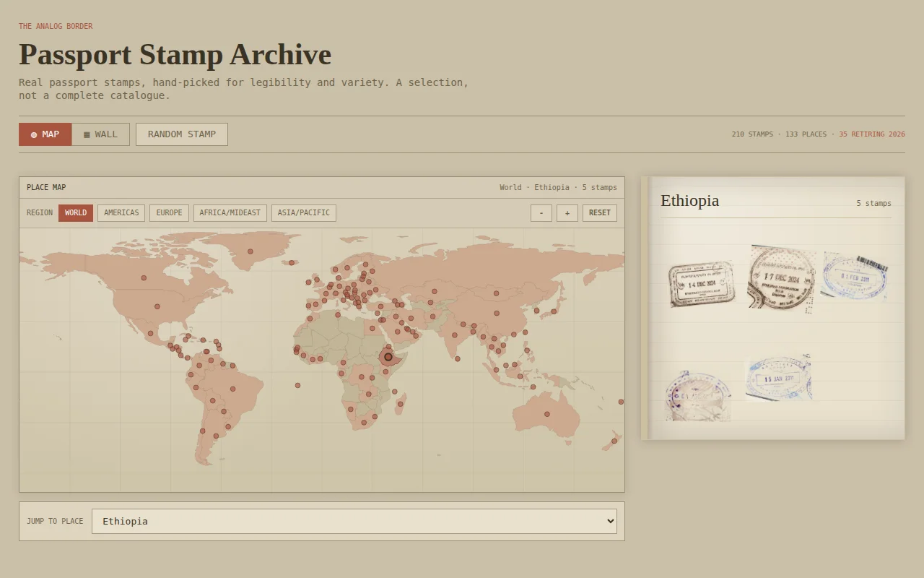Select the Canada map marker

tap(144, 278)
